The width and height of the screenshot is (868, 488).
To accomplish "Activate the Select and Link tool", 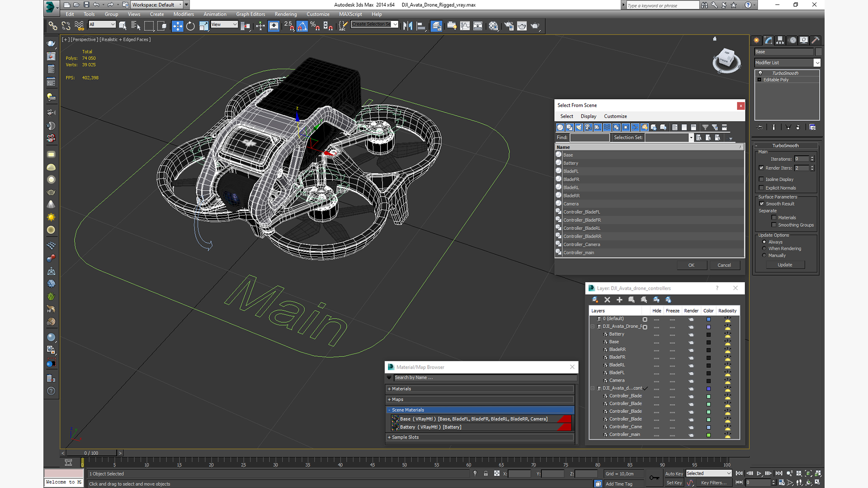I will pos(53,26).
